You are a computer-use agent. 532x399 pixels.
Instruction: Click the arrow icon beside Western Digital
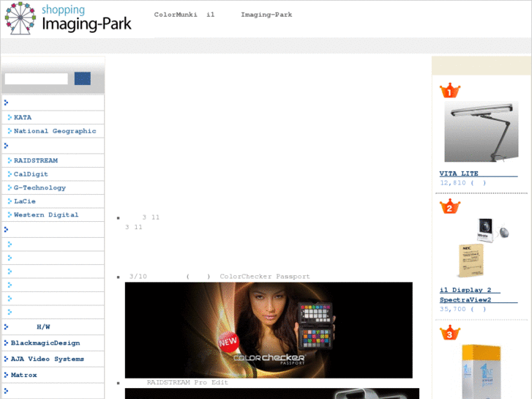(x=10, y=215)
